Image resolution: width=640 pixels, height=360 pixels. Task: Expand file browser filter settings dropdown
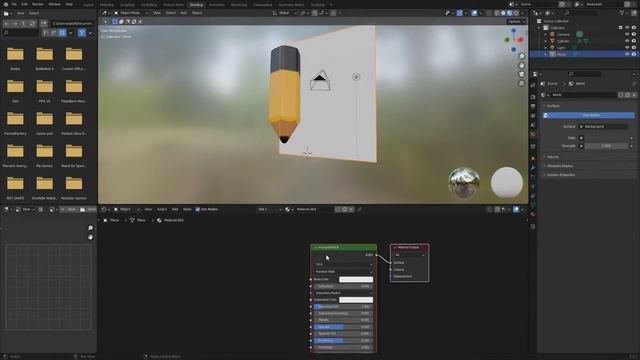click(x=90, y=33)
